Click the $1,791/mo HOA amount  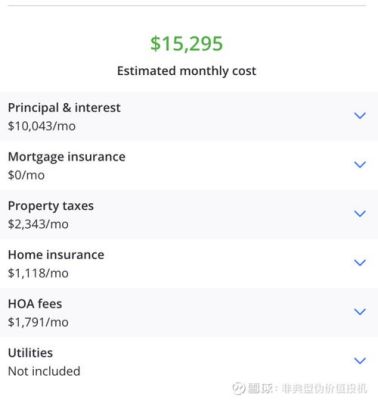(38, 322)
